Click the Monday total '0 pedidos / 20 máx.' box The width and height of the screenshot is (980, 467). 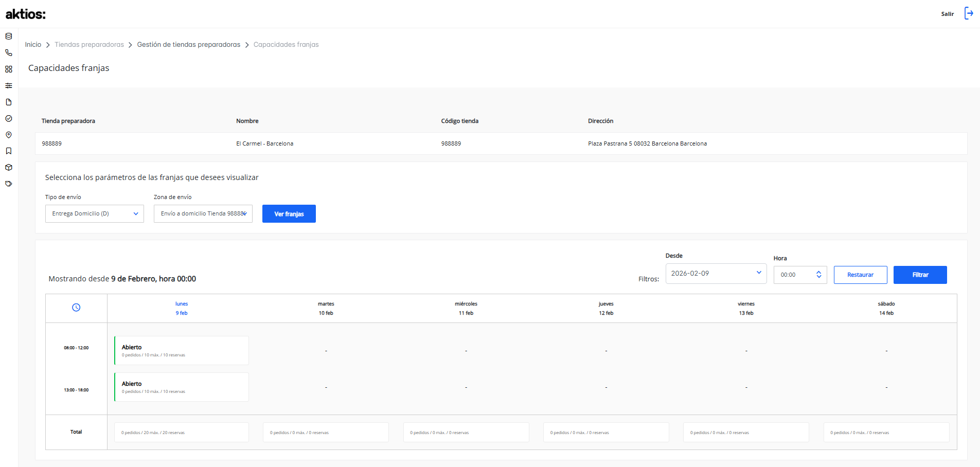pyautogui.click(x=182, y=433)
